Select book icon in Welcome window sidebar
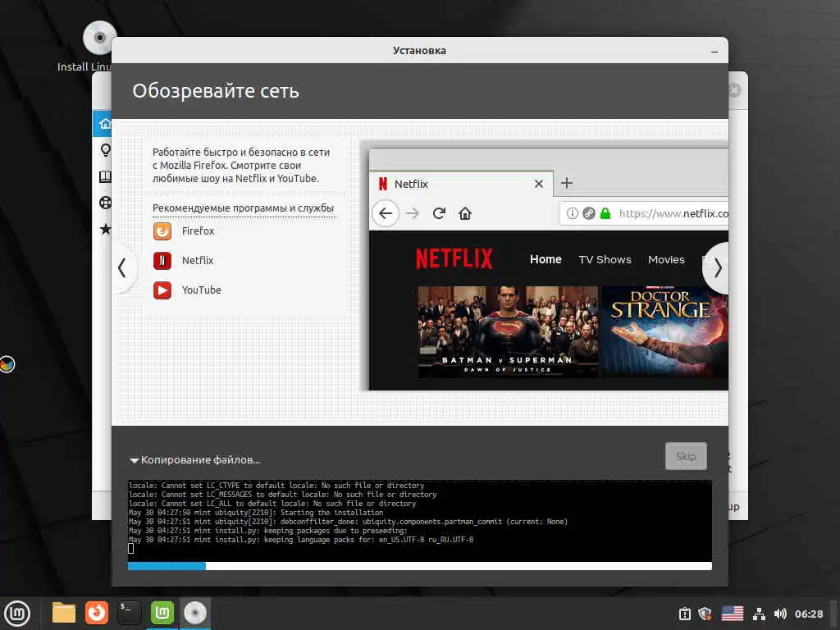Screen dimensions: 840x630 (x=106, y=177)
